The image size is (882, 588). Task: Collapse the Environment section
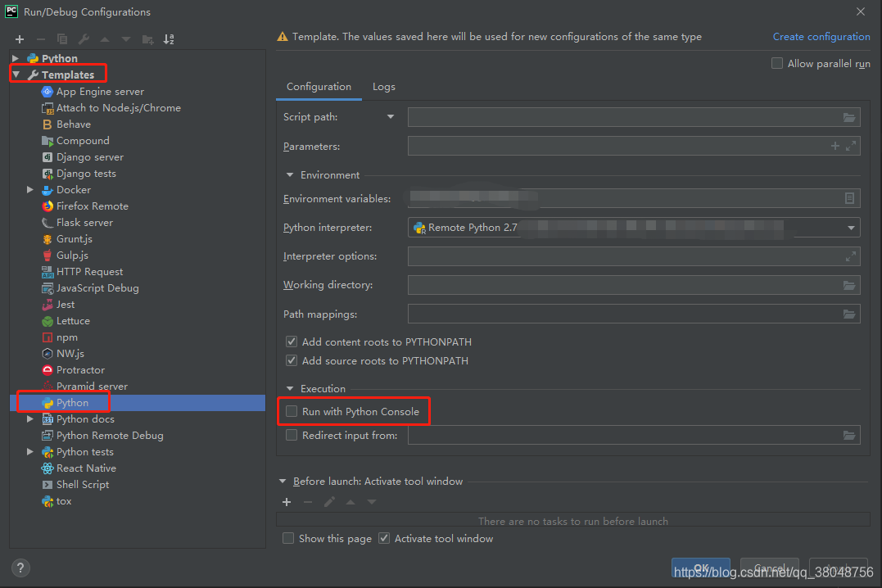(x=290, y=175)
